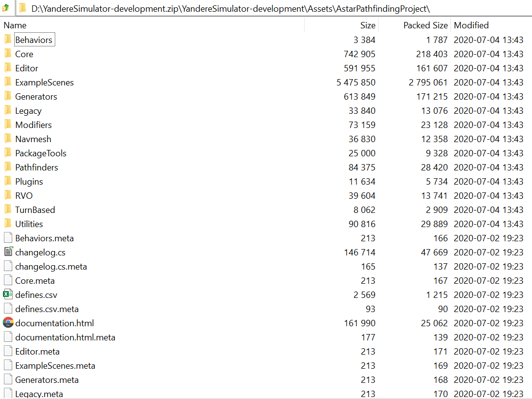This screenshot has height=399, width=532.
Task: Click the PackageTools folder icon
Action: pyautogui.click(x=8, y=153)
